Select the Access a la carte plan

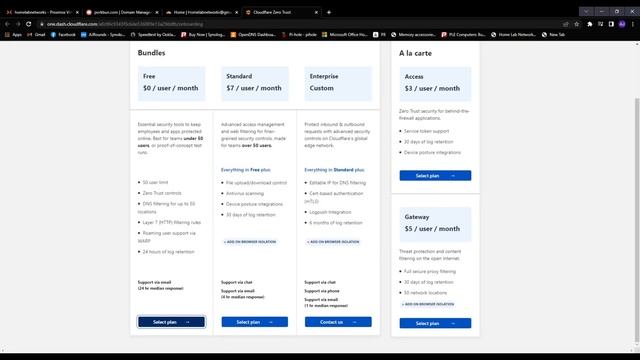[x=435, y=176]
